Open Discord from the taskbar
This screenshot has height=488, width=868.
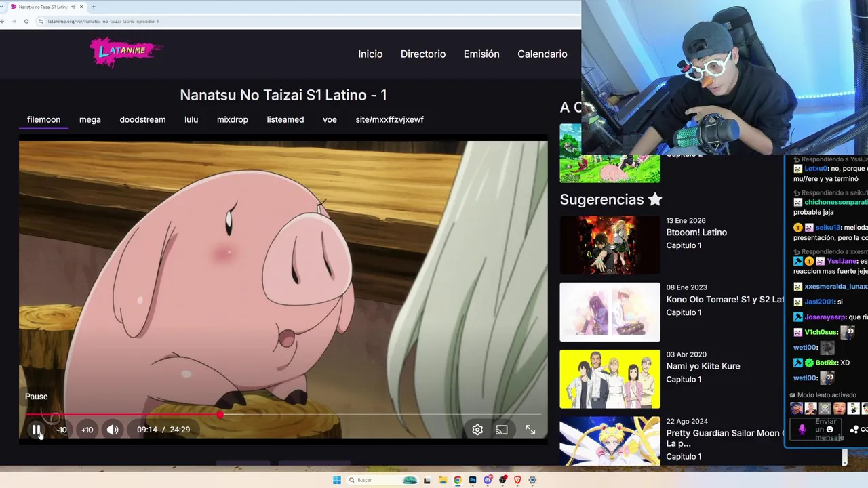[488, 480]
